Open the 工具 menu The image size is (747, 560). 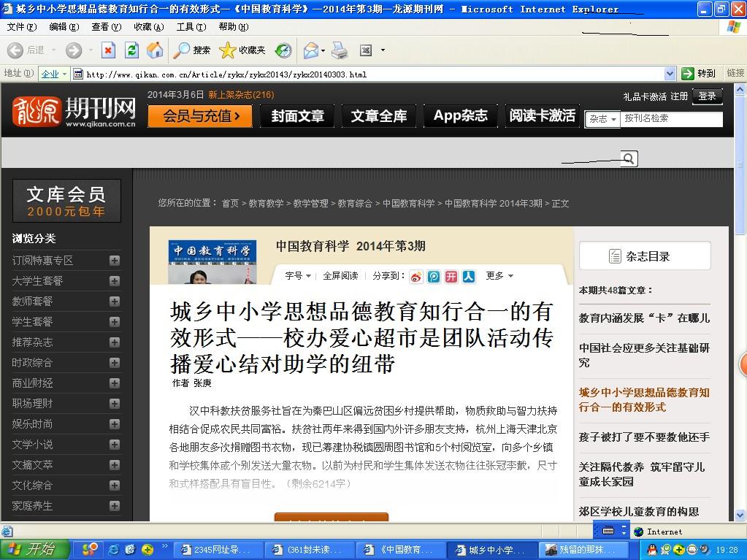coord(191,27)
